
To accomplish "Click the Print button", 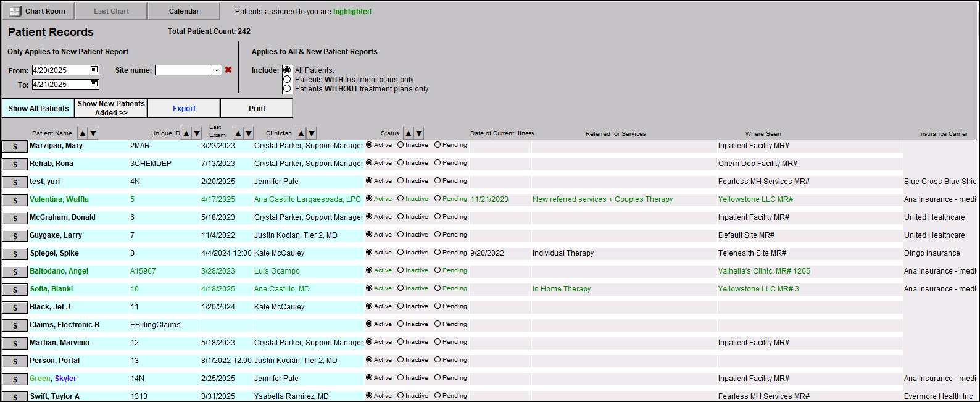I will (x=257, y=109).
